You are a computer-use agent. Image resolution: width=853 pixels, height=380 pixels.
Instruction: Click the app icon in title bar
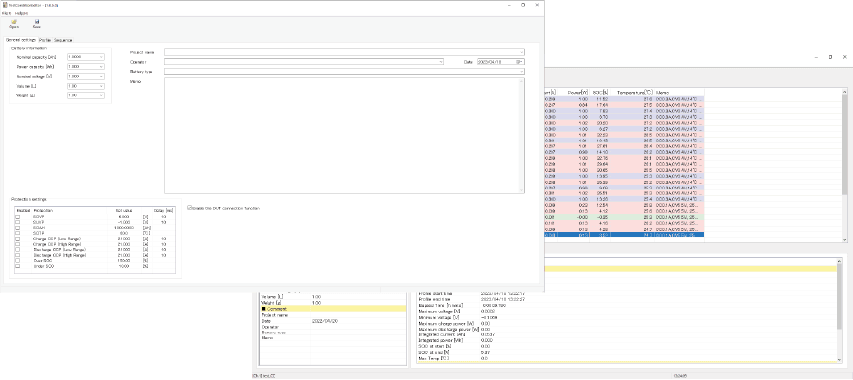tap(4, 4)
